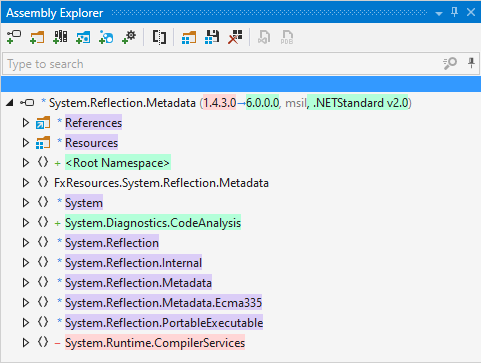
Task: Open the window position dropdown arrow
Action: [x=439, y=14]
